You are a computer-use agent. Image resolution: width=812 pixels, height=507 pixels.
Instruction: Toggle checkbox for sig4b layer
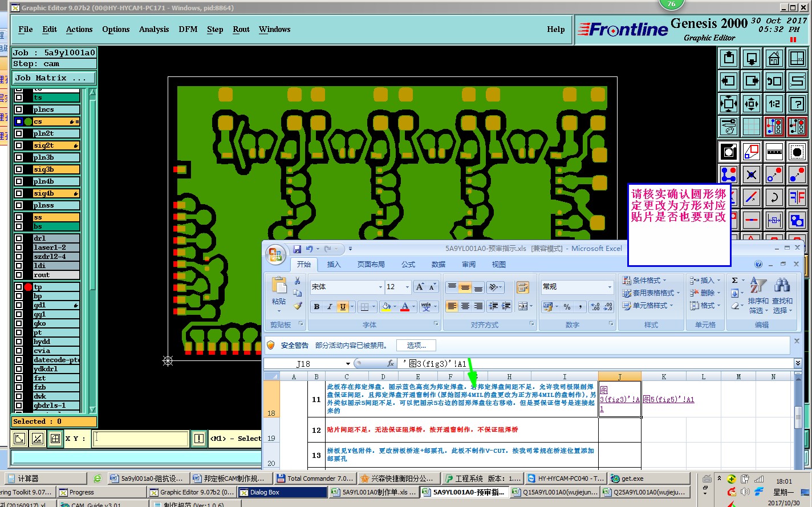click(19, 193)
